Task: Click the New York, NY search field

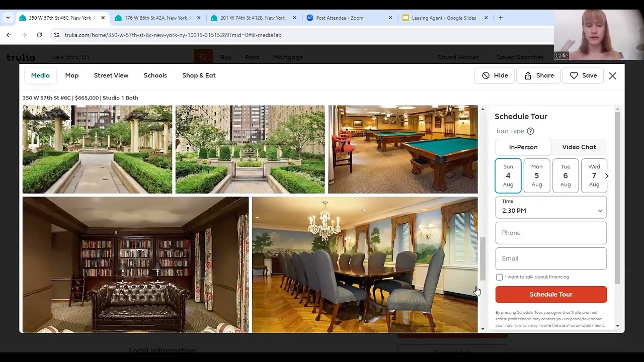Action: pos(121,57)
